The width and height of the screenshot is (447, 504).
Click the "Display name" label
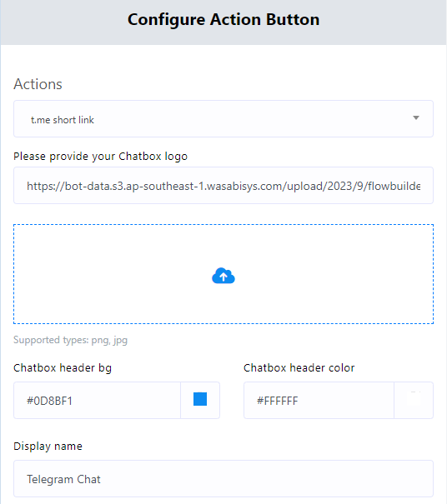pyautogui.click(x=48, y=447)
